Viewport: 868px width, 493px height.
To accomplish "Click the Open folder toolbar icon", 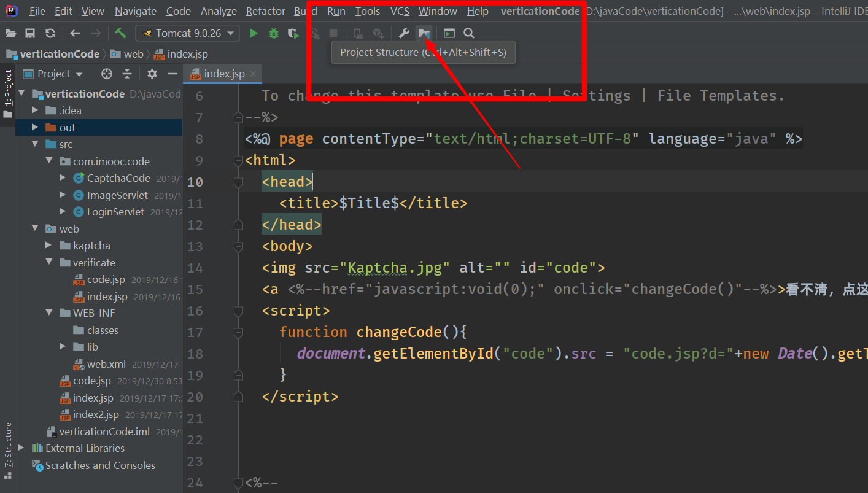I will point(10,33).
